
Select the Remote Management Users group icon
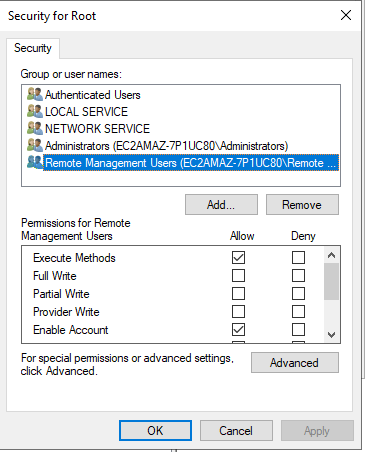pyautogui.click(x=35, y=162)
